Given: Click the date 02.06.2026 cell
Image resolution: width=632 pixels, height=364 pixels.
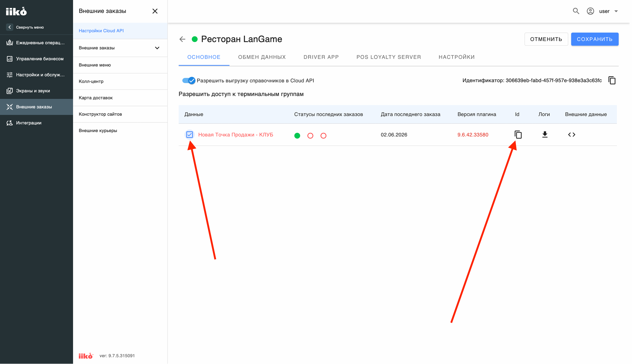Looking at the screenshot, I should pyautogui.click(x=394, y=135).
